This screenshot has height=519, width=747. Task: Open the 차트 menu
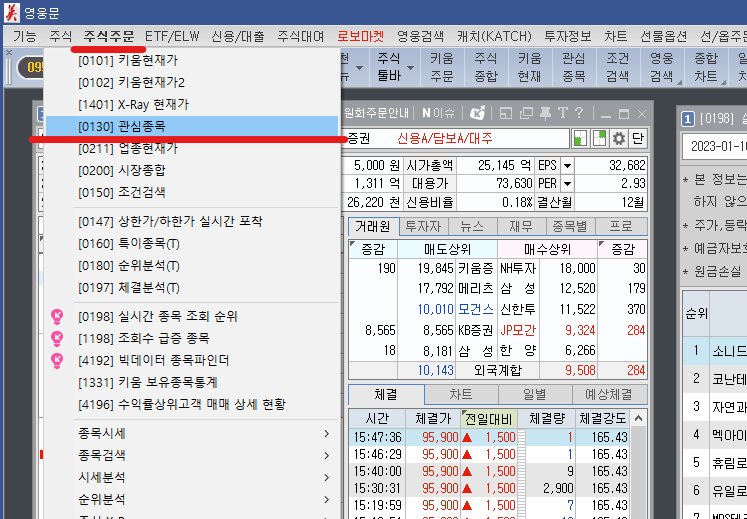616,36
